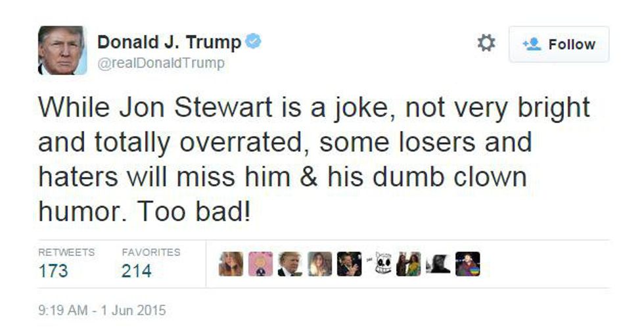View the 214 favorites count
This screenshot has height=329, width=644.
(x=137, y=271)
